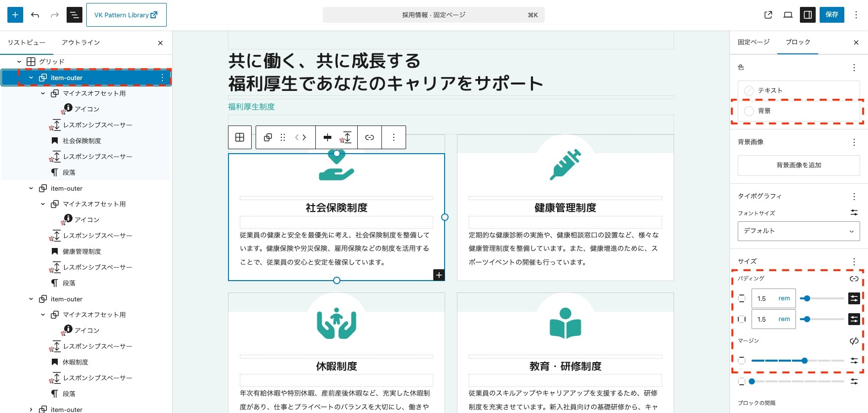Select parent grid block icon in toolbar
The image size is (868, 413).
pyautogui.click(x=240, y=137)
